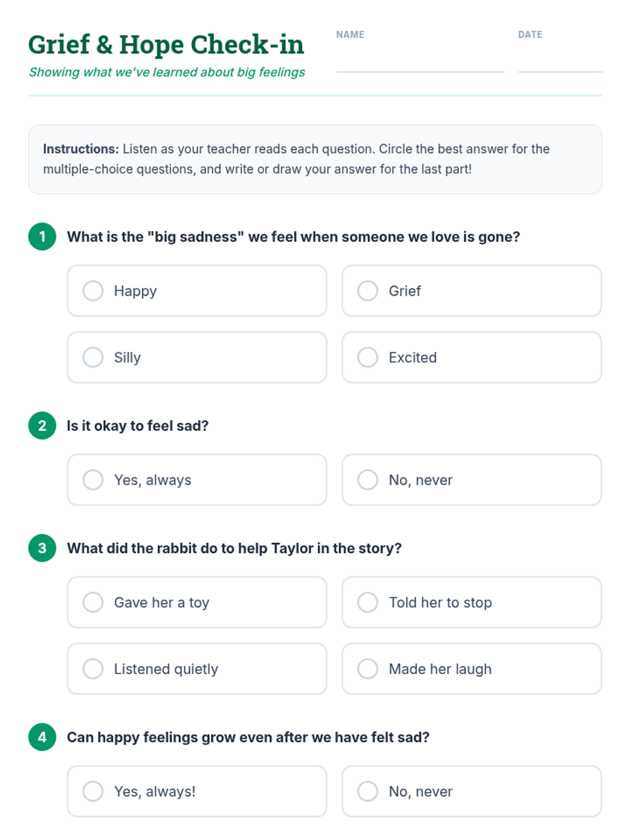Click the Instructions box text
The image size is (630, 840).
point(314,159)
